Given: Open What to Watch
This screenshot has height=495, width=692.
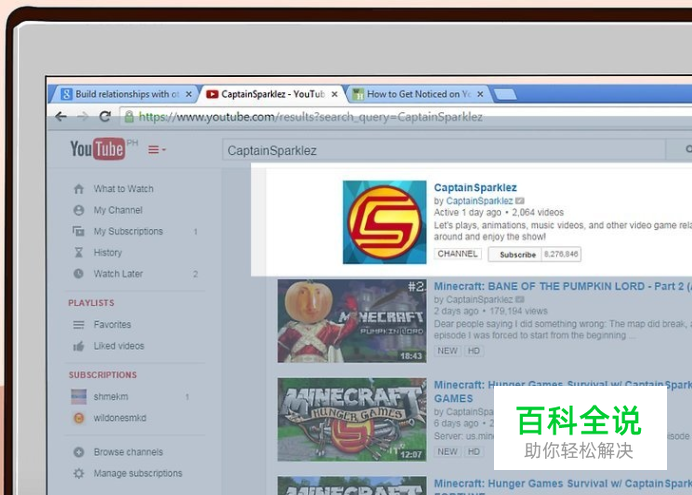Looking at the screenshot, I should pos(124,189).
